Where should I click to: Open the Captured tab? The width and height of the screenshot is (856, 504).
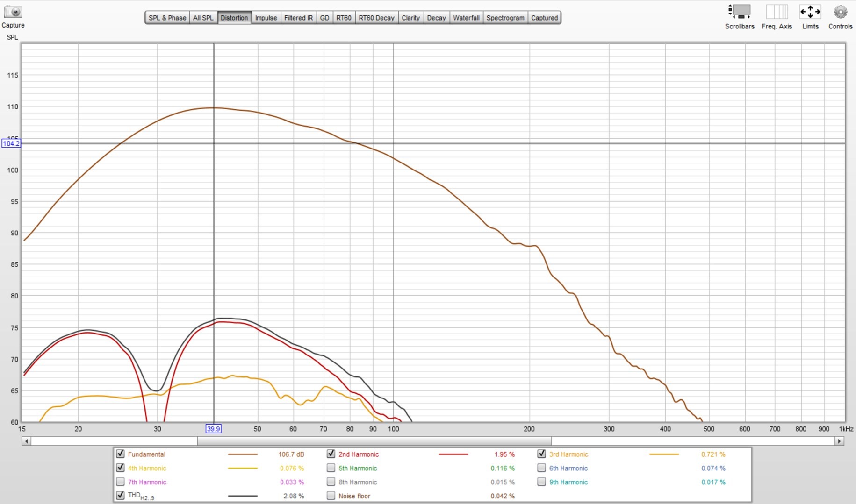[x=545, y=18]
